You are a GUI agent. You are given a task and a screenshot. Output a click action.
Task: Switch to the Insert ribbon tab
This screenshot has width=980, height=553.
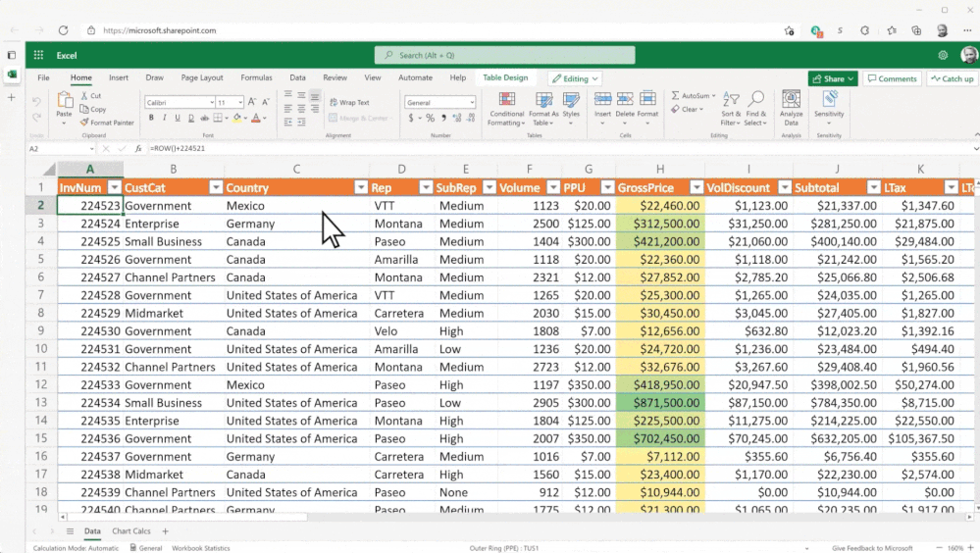click(x=118, y=77)
